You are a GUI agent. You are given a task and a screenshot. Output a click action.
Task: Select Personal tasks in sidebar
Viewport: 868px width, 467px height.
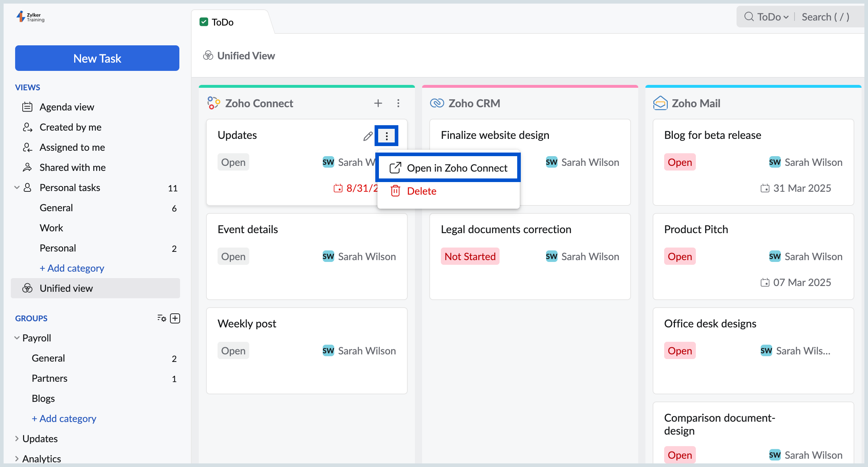coord(70,187)
